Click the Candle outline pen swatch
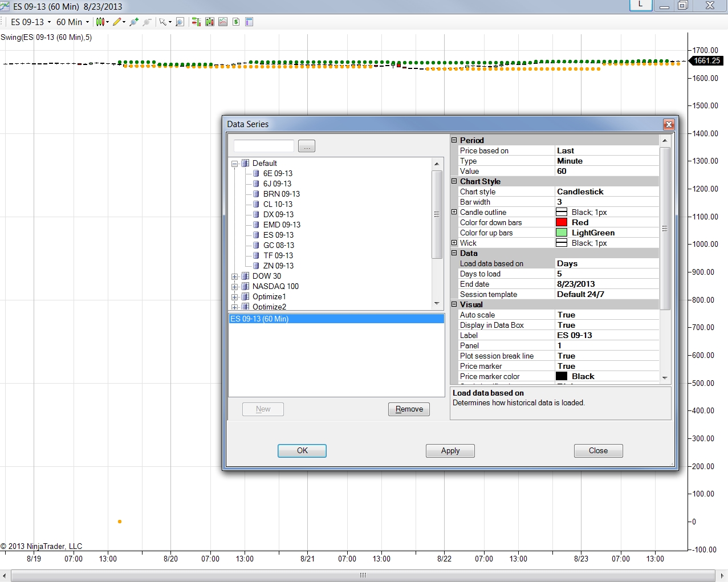The width and height of the screenshot is (728, 582). pyautogui.click(x=562, y=212)
